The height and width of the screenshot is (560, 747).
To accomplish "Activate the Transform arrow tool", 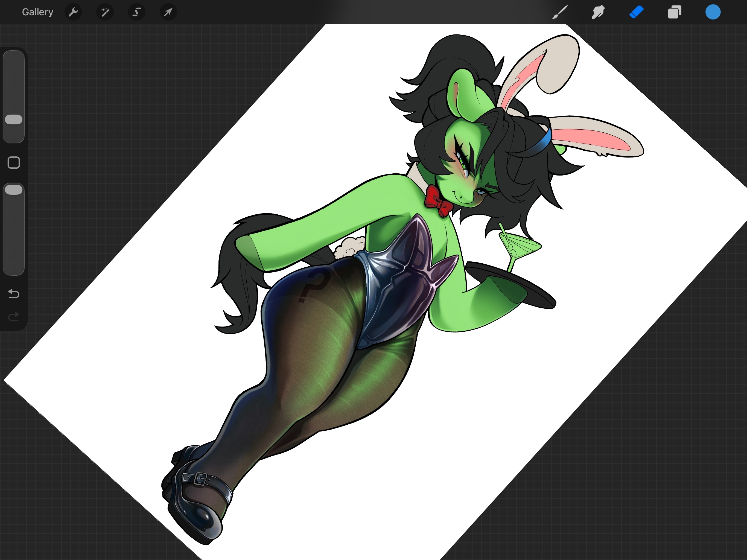I will tap(168, 12).
